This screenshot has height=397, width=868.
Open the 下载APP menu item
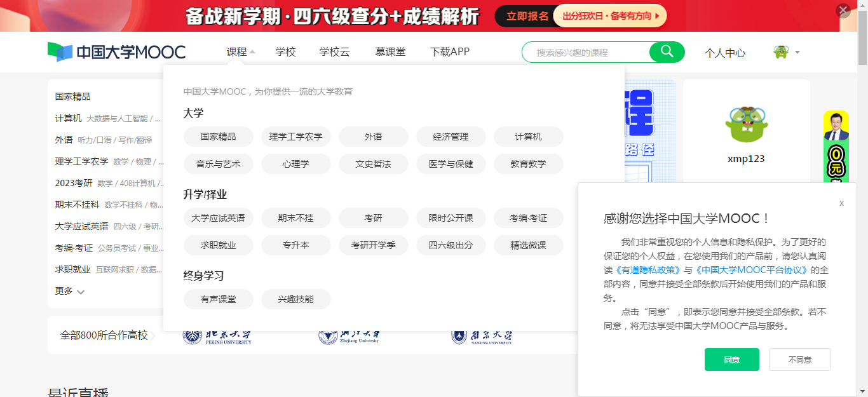(x=450, y=52)
